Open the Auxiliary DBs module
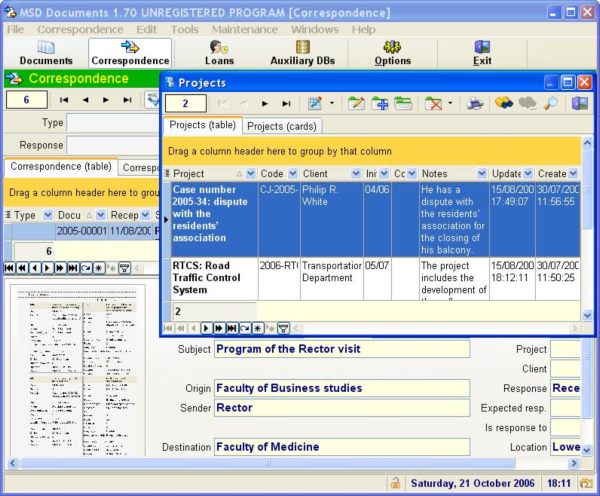The height and width of the screenshot is (496, 600). (x=302, y=53)
